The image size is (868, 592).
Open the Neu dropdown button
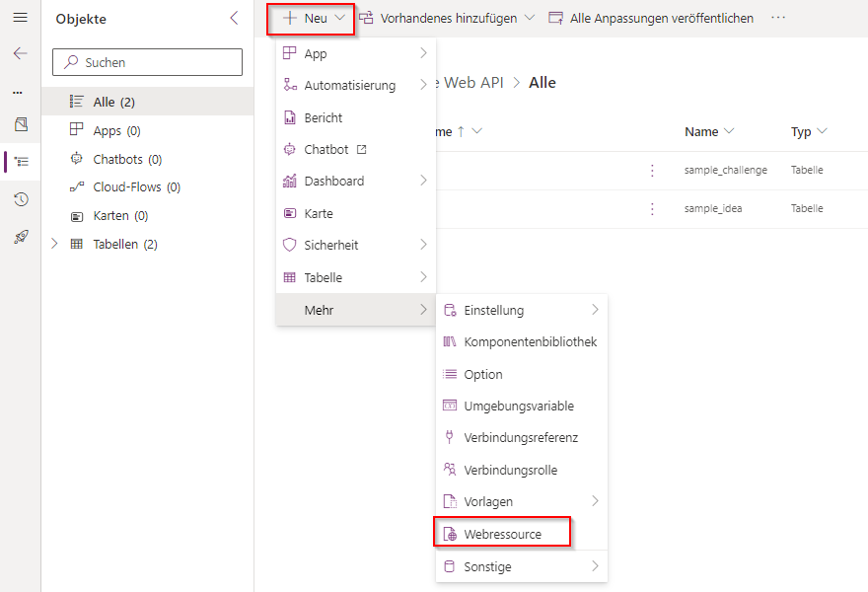point(314,18)
